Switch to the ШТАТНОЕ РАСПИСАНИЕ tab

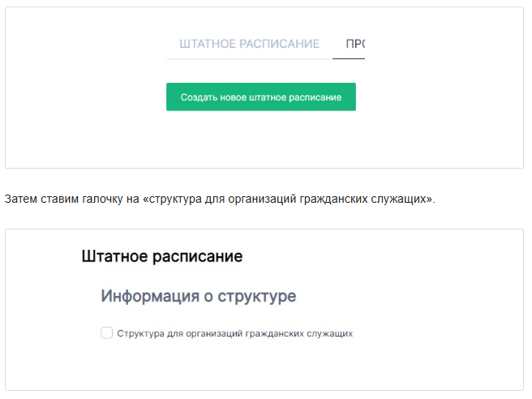point(249,44)
